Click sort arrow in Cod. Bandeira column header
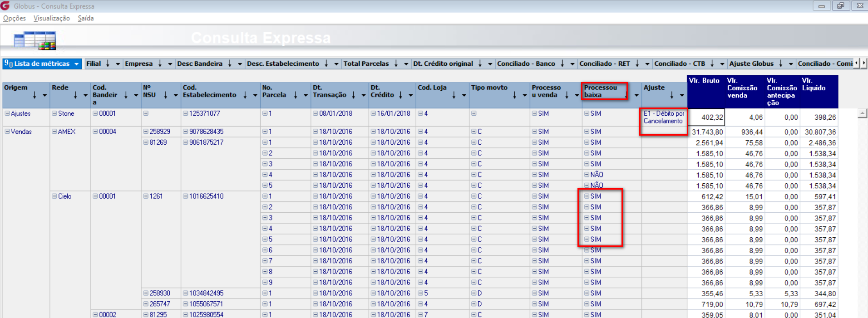The height and width of the screenshot is (318, 868). 126,95
